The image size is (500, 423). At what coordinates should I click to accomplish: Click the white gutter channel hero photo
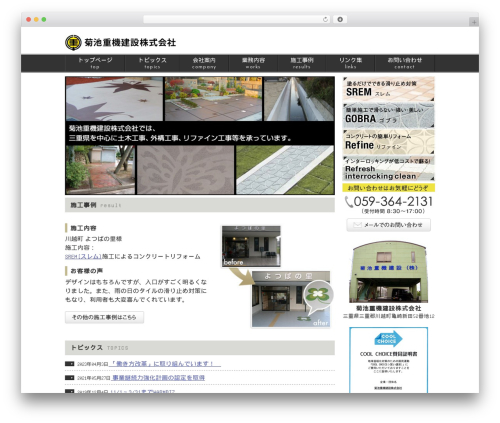point(299,99)
